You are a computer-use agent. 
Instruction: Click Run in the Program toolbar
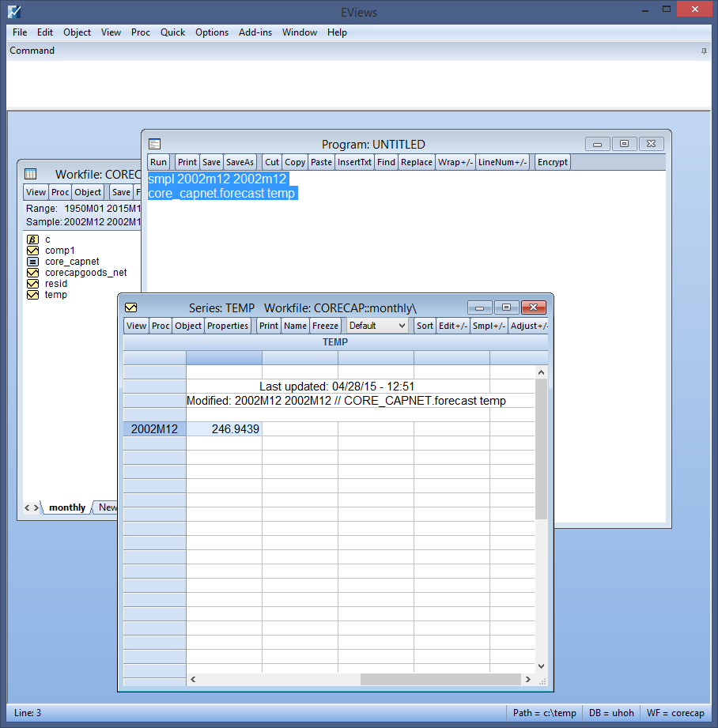click(x=158, y=162)
